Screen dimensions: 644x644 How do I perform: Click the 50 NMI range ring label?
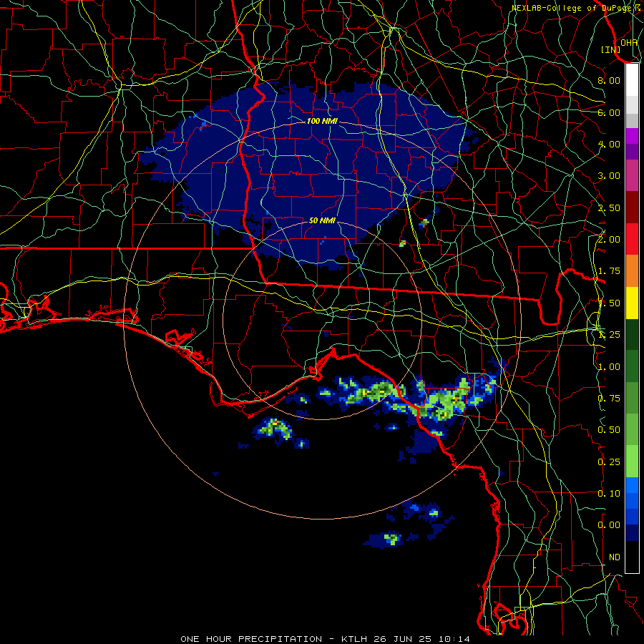coord(322,221)
